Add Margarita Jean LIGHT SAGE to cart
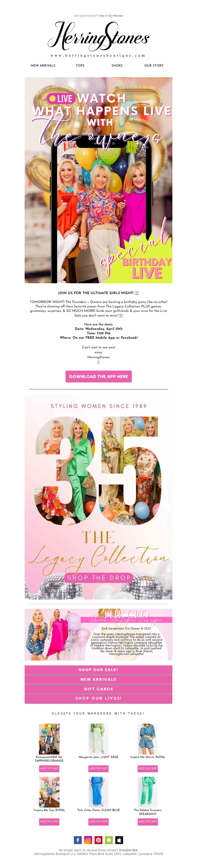This screenshot has height=868, width=197. pos(98,769)
